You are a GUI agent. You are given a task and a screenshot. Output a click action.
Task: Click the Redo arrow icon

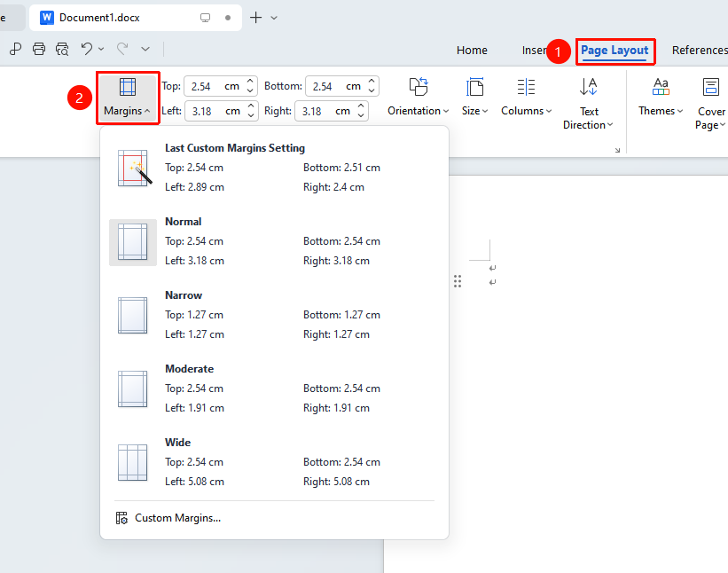point(122,49)
